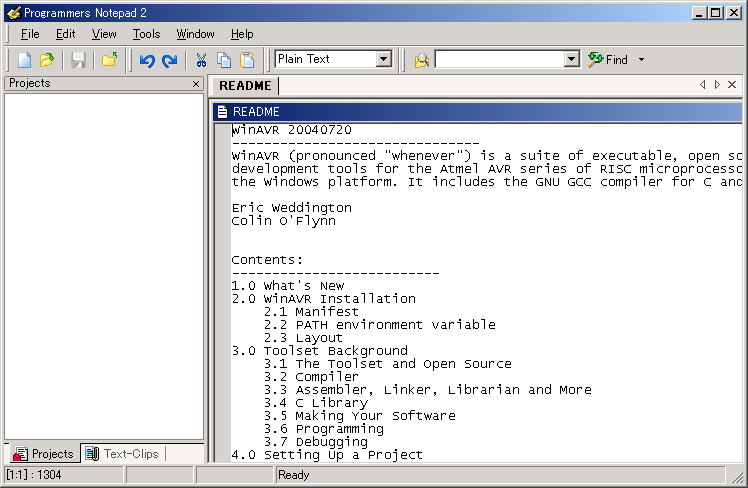Image resolution: width=748 pixels, height=488 pixels.
Task: Redo the last undone edit
Action: click(169, 60)
